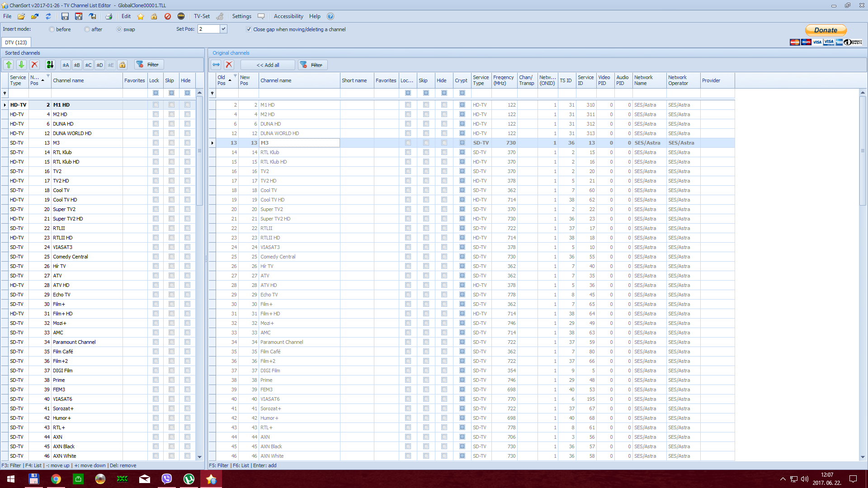Remove channel with red X in Sorted channels
This screenshot has height=488, width=868.
pos(35,65)
